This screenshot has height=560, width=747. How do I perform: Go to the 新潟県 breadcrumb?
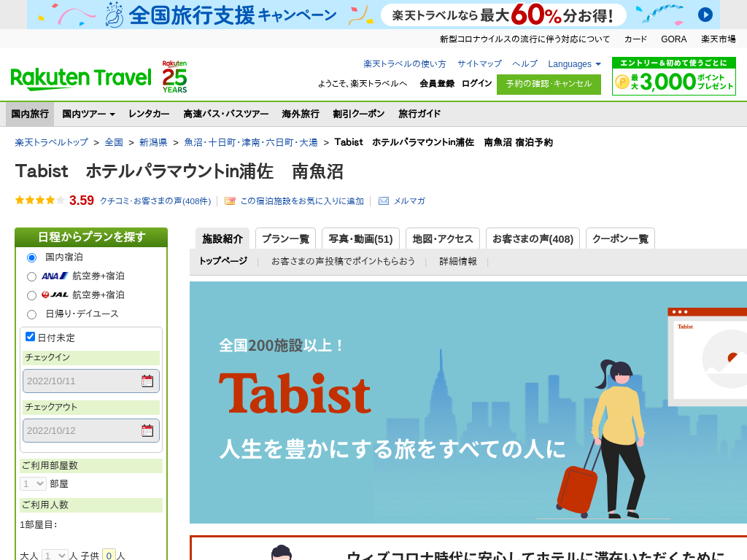(153, 142)
